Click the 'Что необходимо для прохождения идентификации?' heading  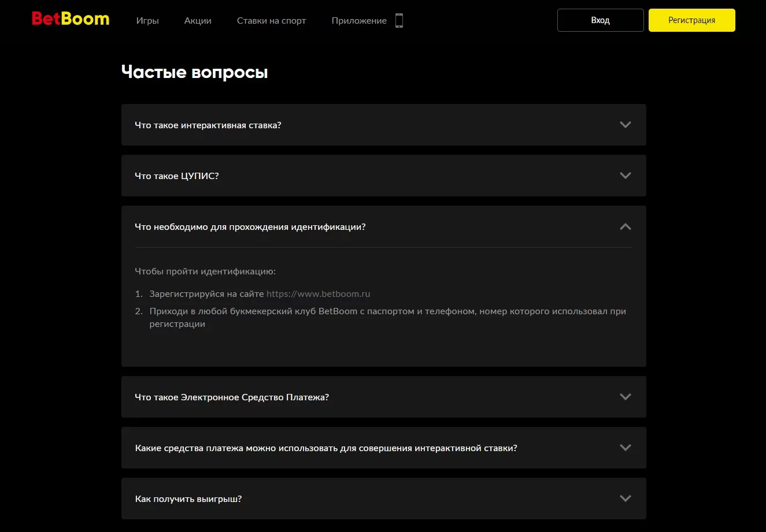pos(250,226)
